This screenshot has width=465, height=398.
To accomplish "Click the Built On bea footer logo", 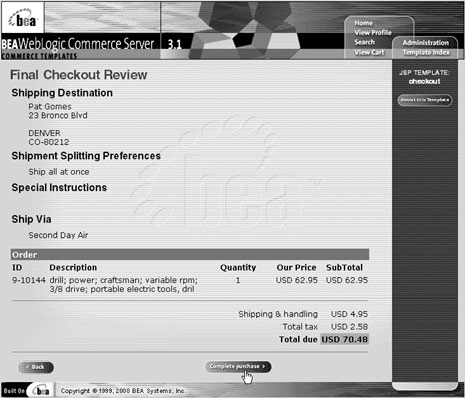I will coord(27,390).
